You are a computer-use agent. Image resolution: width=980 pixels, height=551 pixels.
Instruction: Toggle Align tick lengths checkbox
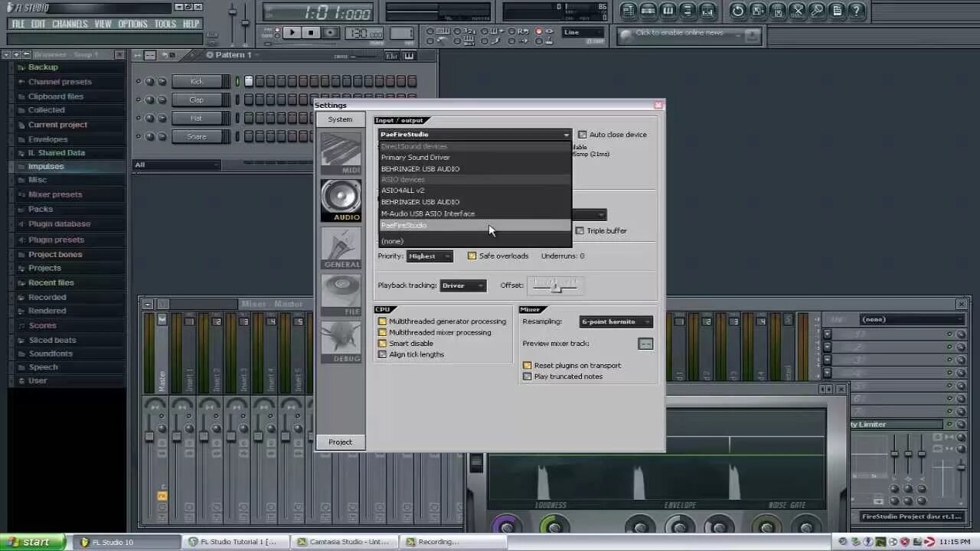(382, 354)
